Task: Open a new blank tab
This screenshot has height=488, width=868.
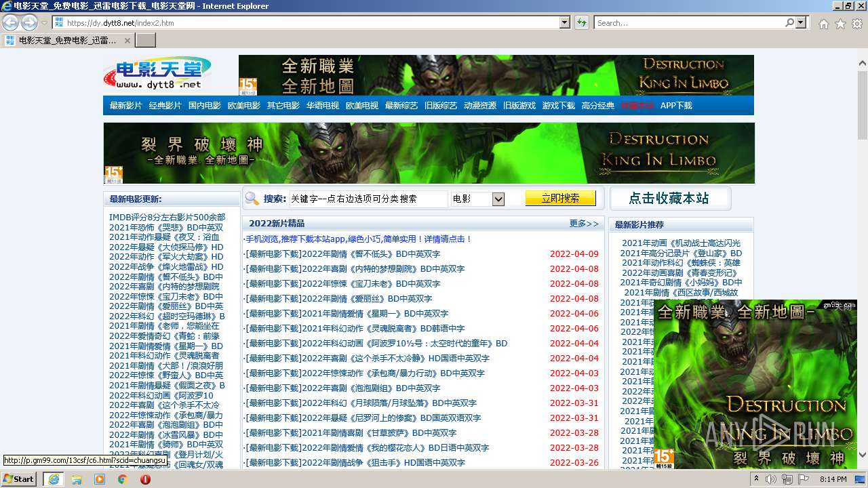Action: tap(146, 41)
